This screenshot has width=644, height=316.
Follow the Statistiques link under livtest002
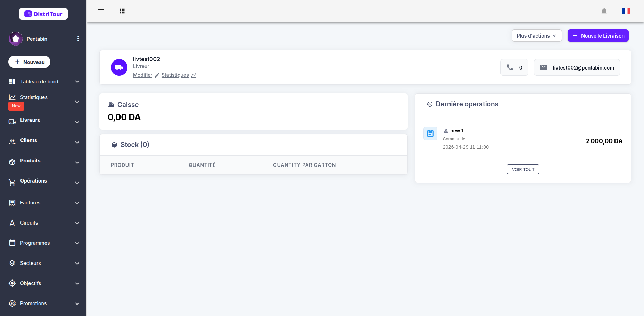(x=175, y=75)
